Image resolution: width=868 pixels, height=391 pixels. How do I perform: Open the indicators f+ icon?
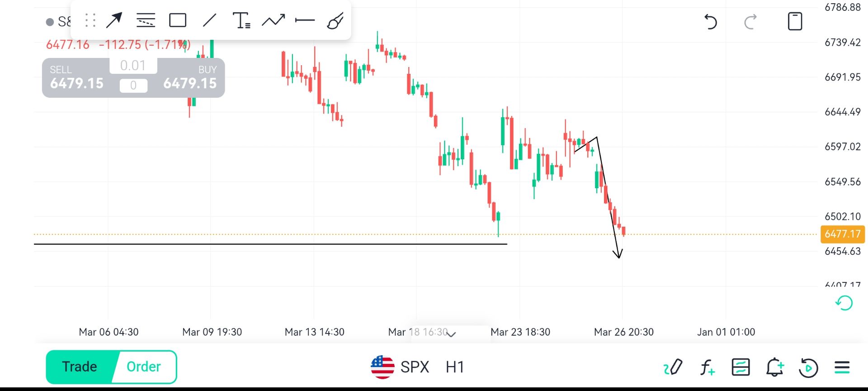pos(707,367)
